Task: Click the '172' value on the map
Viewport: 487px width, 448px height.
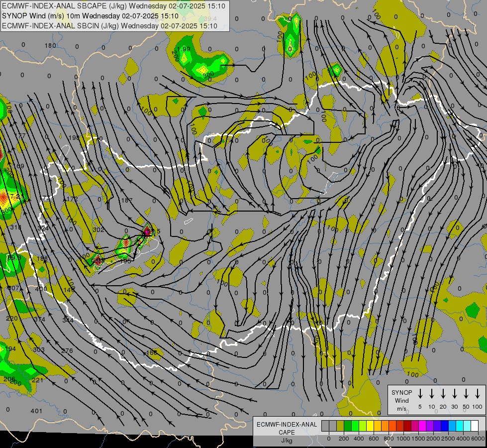Action: (x=72, y=199)
